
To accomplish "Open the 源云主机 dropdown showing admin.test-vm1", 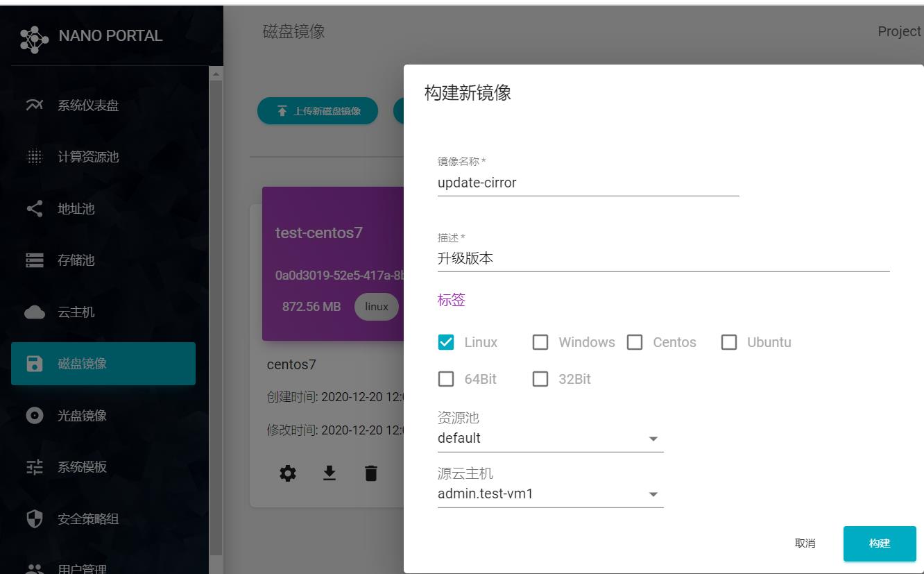I will click(551, 495).
